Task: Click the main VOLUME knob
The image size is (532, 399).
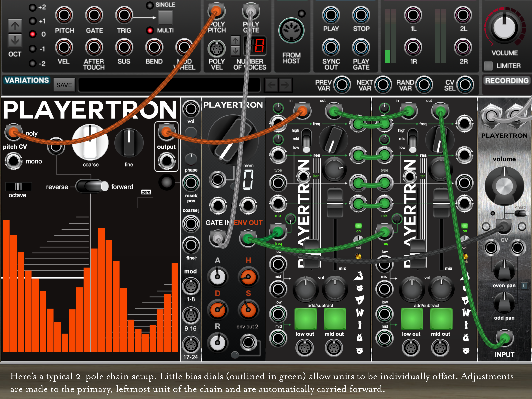Action: point(504,28)
